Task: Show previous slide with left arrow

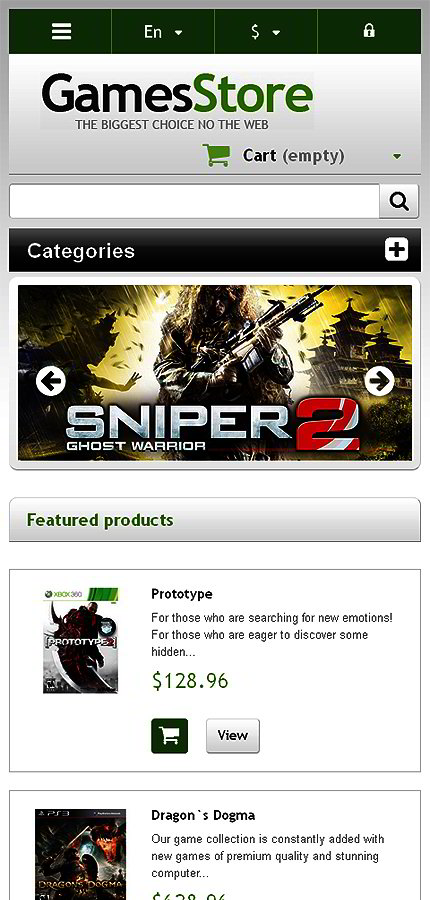Action: pyautogui.click(x=51, y=381)
